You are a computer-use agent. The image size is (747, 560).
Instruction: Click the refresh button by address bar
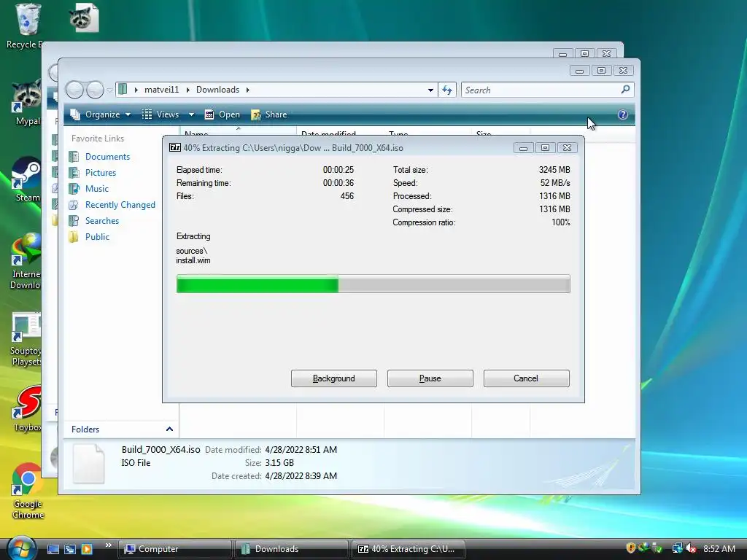(447, 90)
